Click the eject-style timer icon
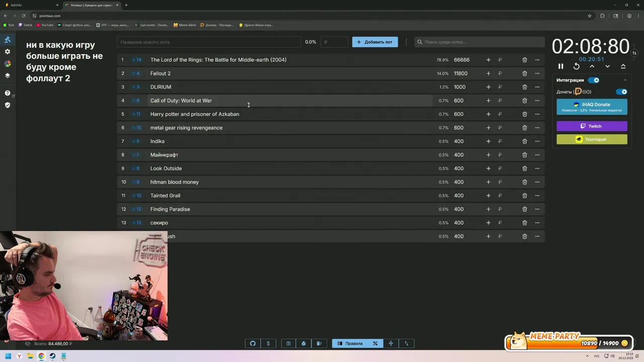This screenshot has height=362, width=644. [623, 66]
